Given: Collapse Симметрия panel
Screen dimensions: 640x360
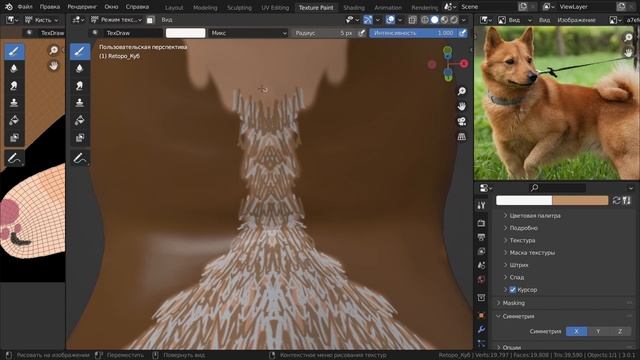Looking at the screenshot, I should point(518,316).
